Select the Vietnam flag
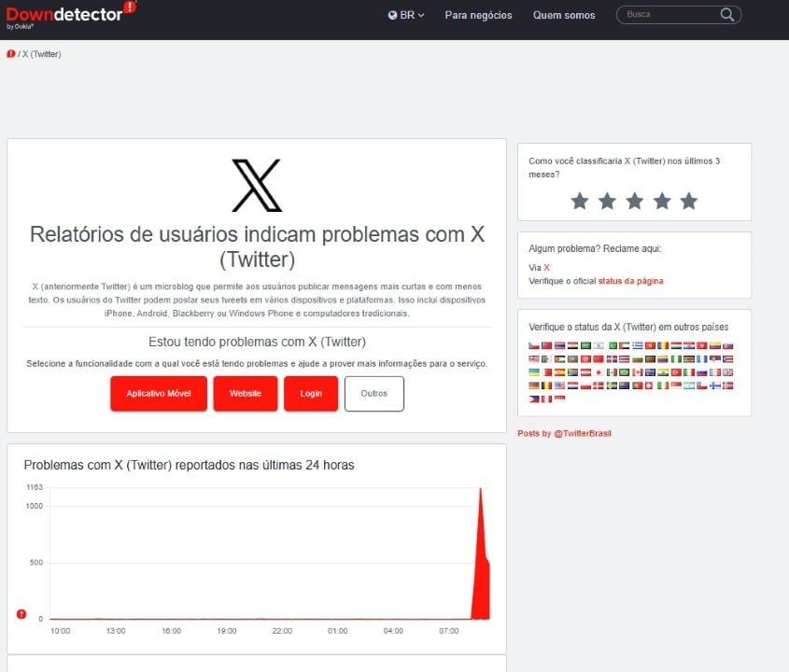Image resolution: width=789 pixels, height=672 pixels. click(650, 345)
